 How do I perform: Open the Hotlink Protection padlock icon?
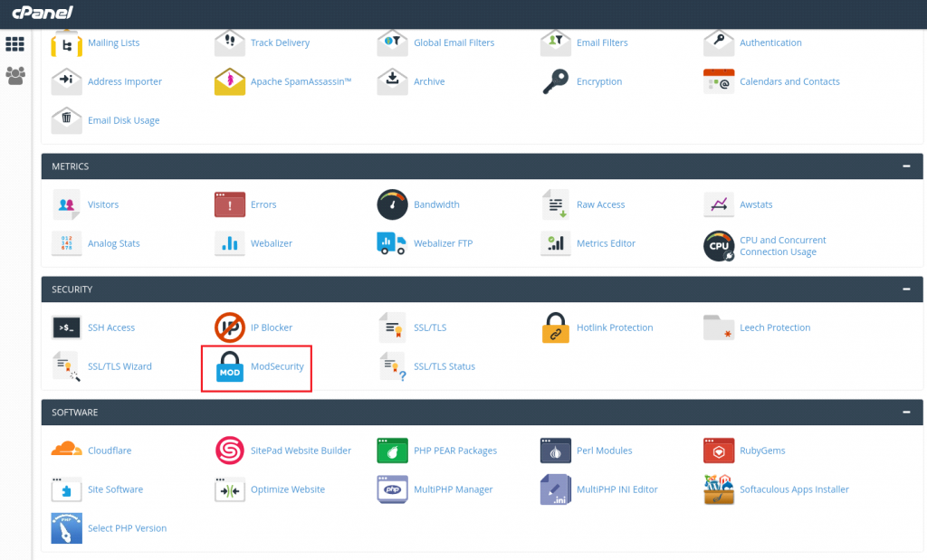coord(556,327)
